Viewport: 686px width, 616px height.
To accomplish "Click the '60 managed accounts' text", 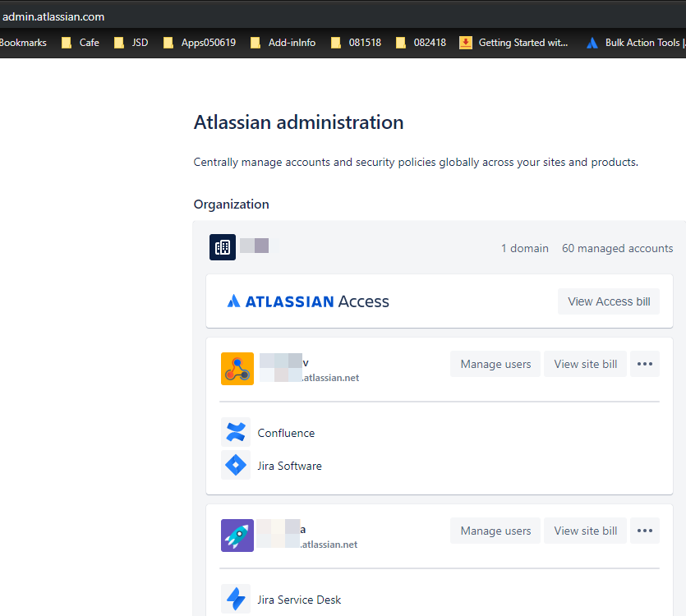I will [x=617, y=249].
